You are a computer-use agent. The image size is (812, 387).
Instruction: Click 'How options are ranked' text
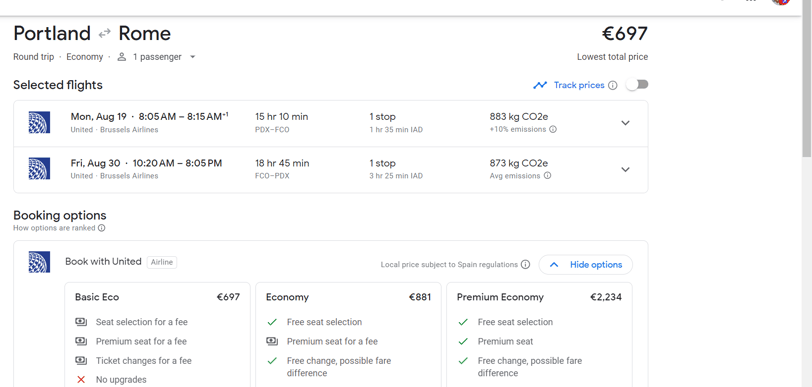(x=54, y=228)
